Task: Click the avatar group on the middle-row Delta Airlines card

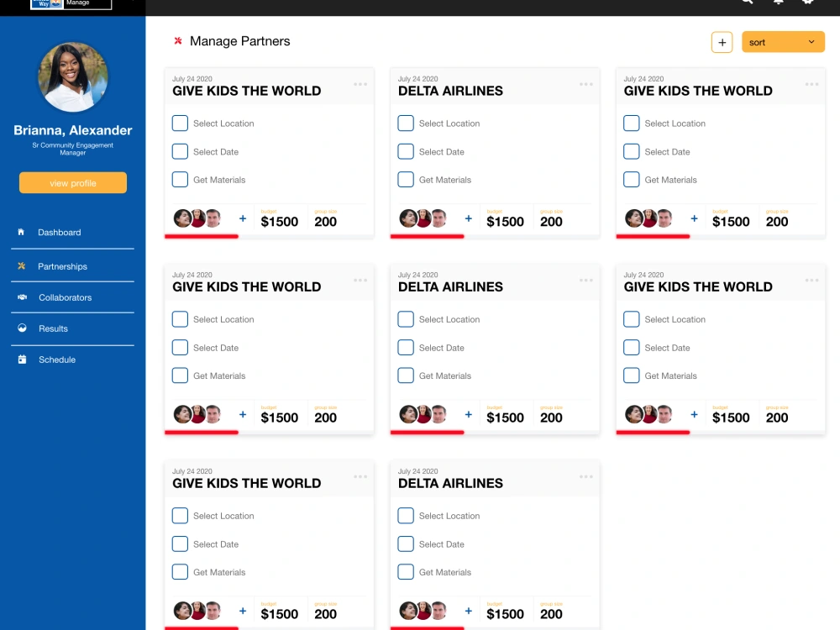Action: [423, 414]
